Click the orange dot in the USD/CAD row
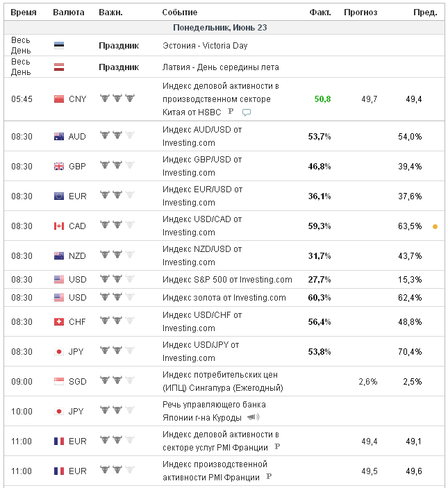This screenshot has width=448, height=488. pyautogui.click(x=435, y=226)
